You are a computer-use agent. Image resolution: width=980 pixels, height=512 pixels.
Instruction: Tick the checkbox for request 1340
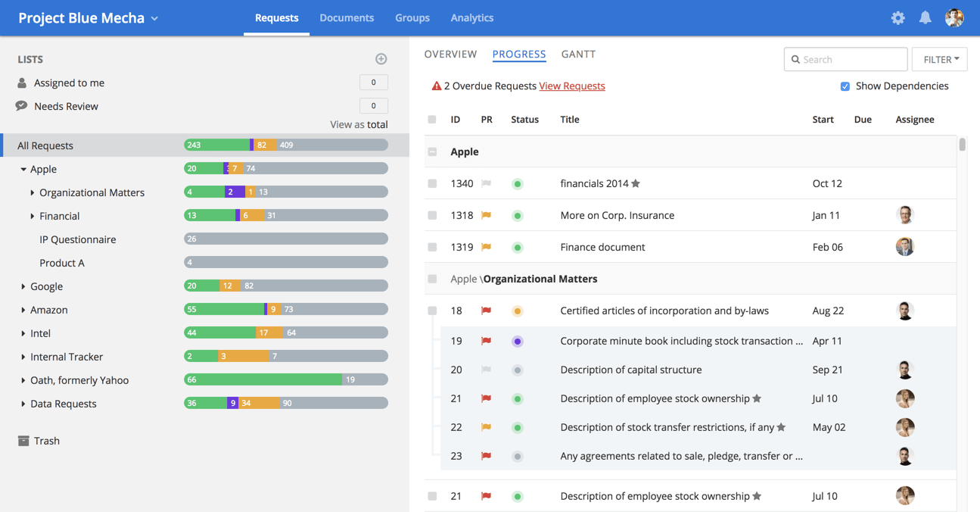pos(432,183)
